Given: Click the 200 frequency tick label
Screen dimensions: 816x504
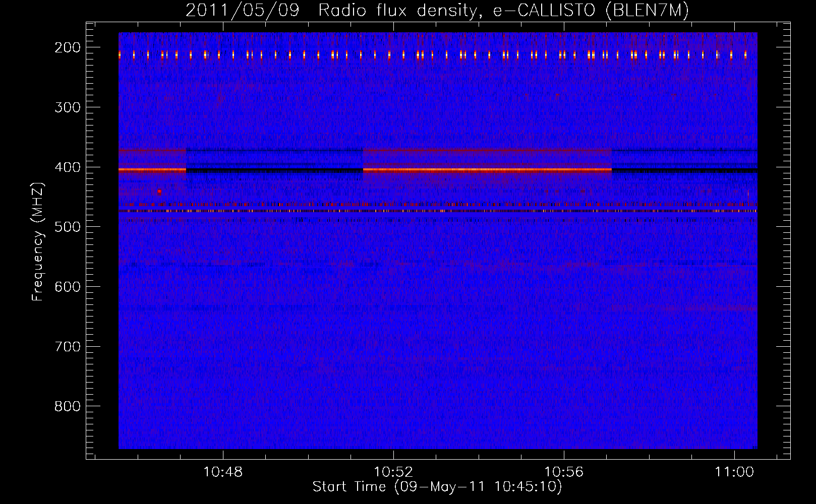Looking at the screenshot, I should pyautogui.click(x=67, y=47).
